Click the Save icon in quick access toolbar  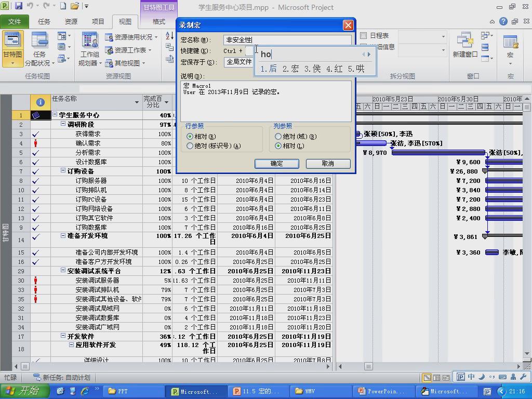19,6
